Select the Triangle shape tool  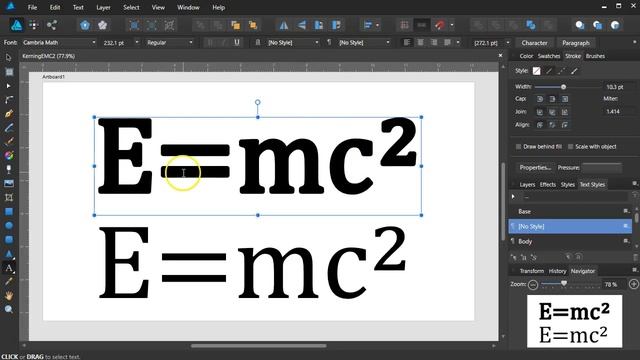click(9, 253)
